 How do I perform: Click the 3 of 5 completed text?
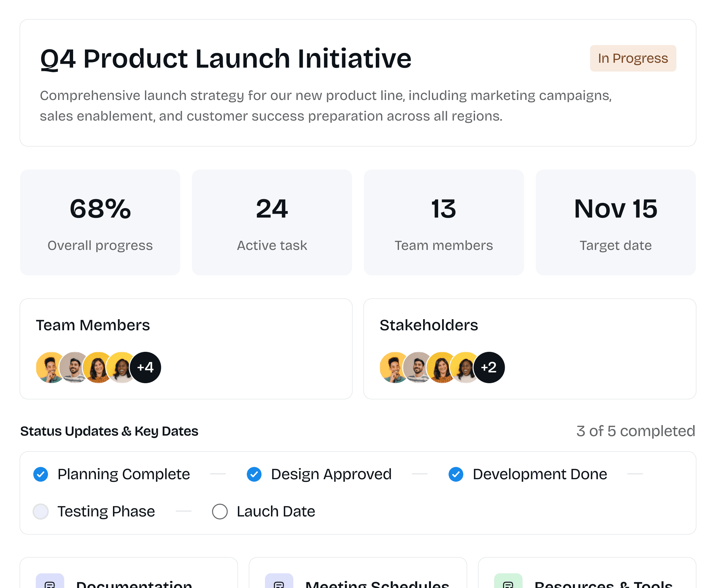tap(635, 431)
